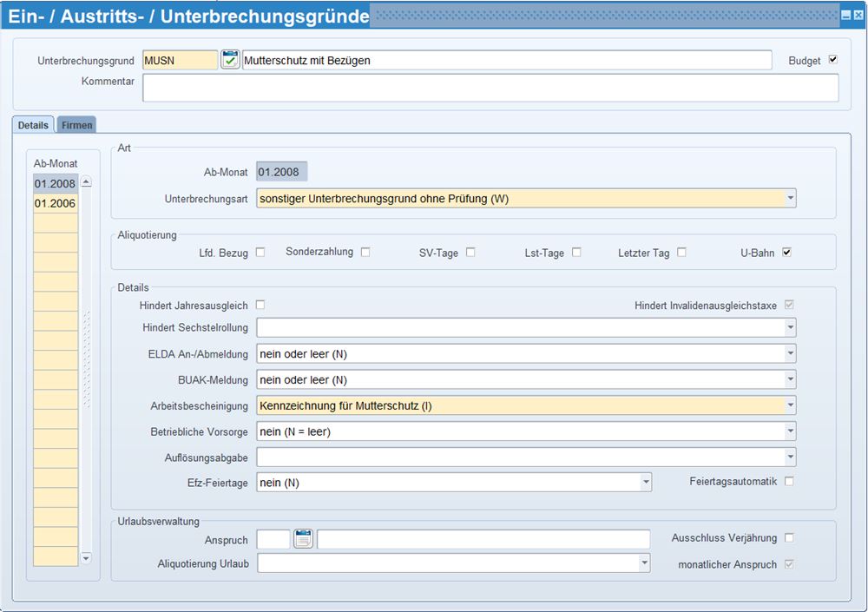Open the Arbeitsbescheinigung dropdown list
Viewport: 868px width, 612px height.
[790, 405]
